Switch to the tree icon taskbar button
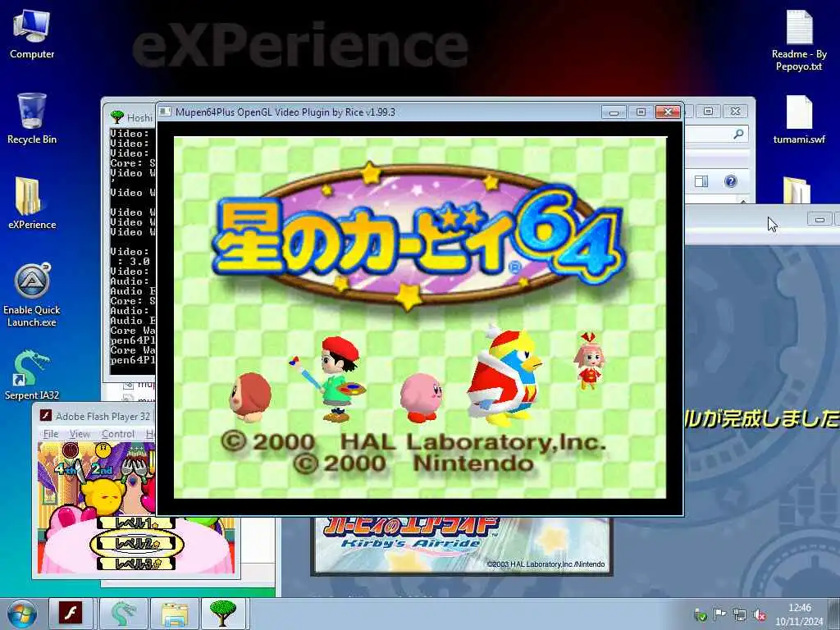The height and width of the screenshot is (630, 840). click(223, 614)
